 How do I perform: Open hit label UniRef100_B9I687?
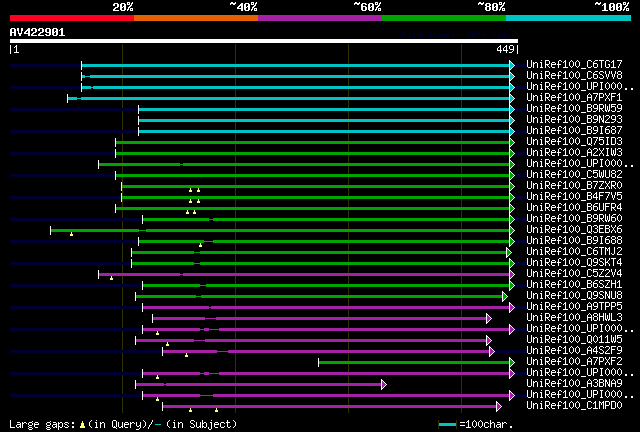[574, 130]
